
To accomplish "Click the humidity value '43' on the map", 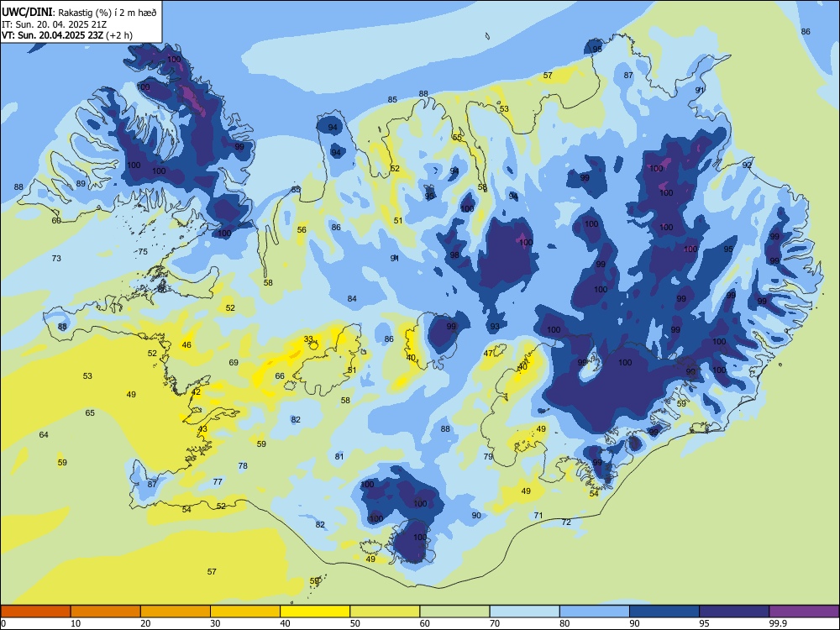I will (x=202, y=429).
